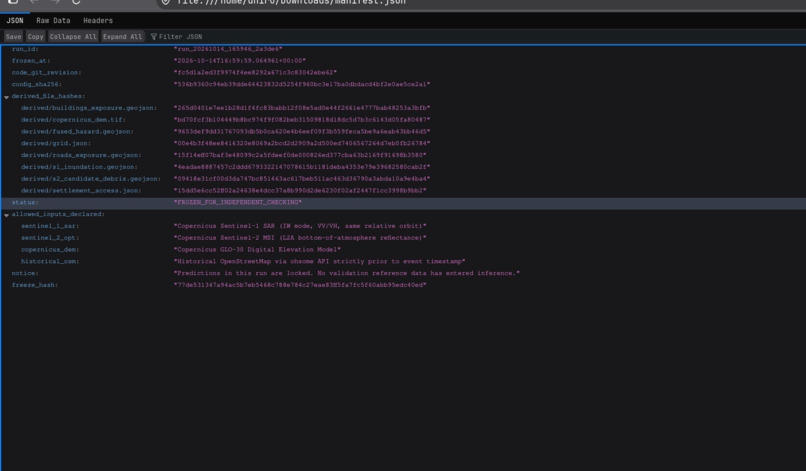Select the copernicus_dem key

[x=50, y=250]
